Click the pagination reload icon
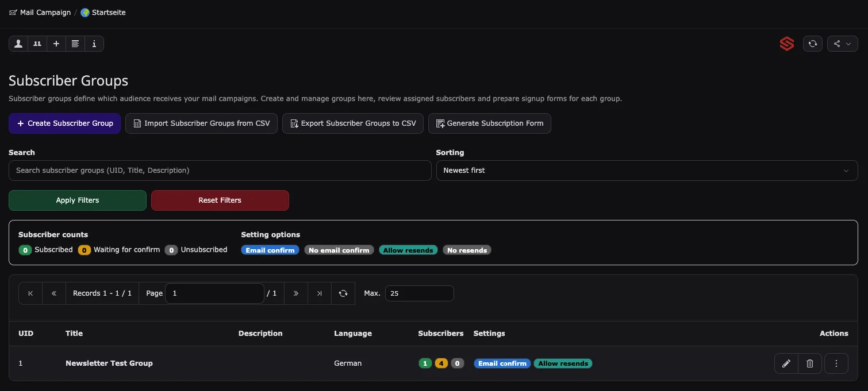Screen dimensions: 868x391 tap(343, 293)
